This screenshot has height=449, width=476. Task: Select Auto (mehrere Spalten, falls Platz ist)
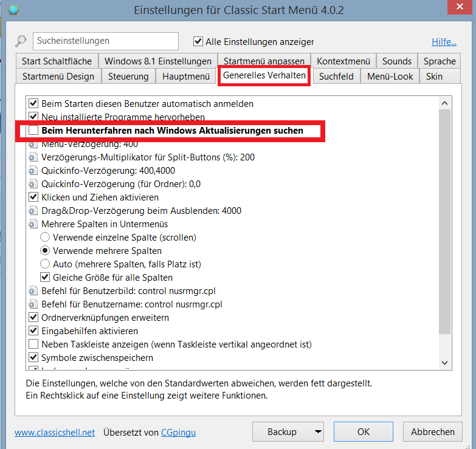coord(45,264)
